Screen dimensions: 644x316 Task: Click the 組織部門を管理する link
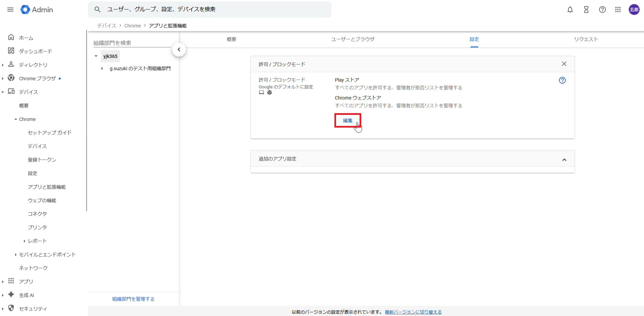[x=133, y=299]
